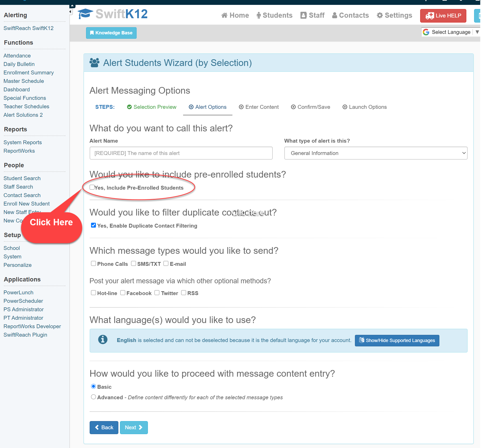Check the Facebook posting option
The width and height of the screenshot is (481, 448).
123,293
